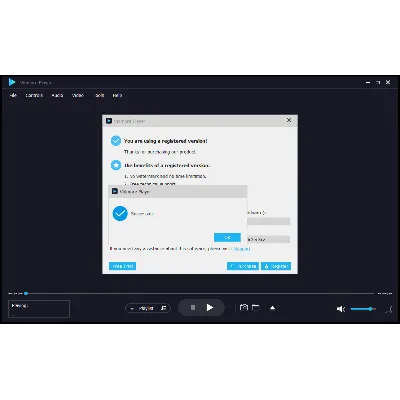Close the main player window
Viewport: 400px width, 400px height.
tap(388, 82)
